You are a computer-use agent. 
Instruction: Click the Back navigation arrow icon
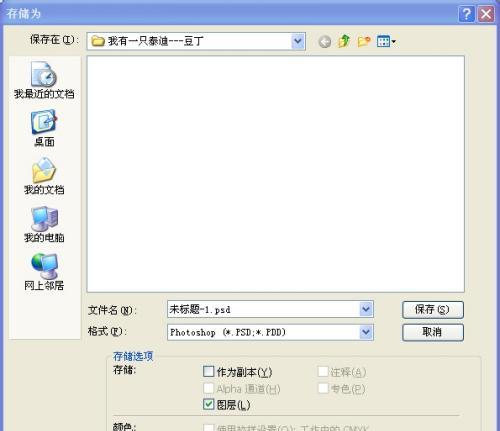point(324,42)
